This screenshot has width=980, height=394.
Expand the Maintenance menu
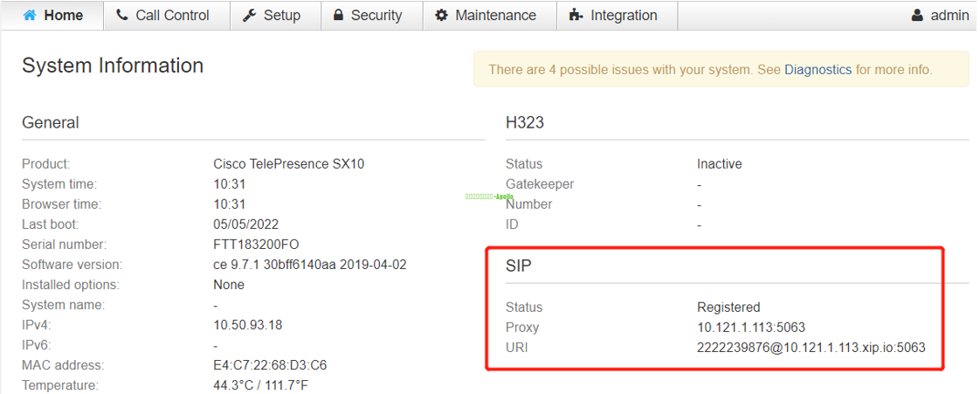(x=495, y=15)
